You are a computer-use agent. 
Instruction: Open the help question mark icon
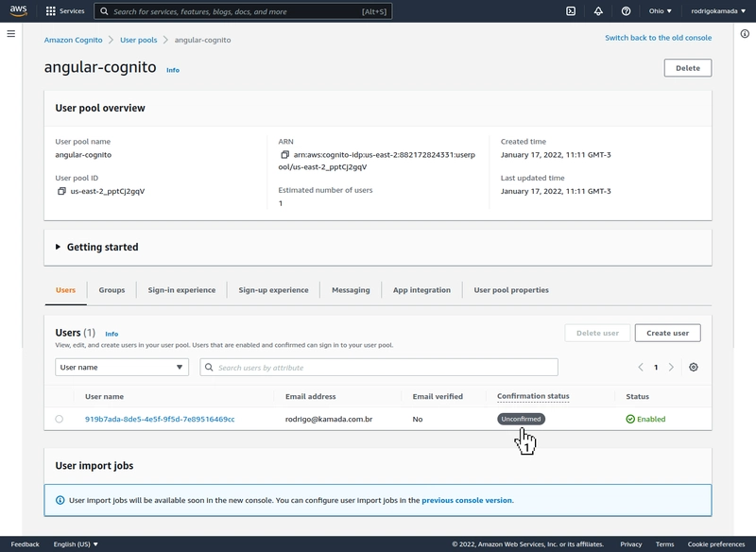point(626,11)
